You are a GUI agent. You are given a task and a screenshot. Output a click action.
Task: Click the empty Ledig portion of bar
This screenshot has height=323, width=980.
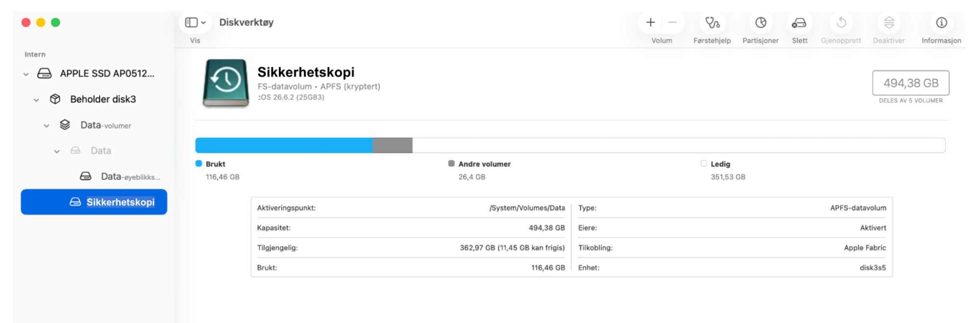[x=678, y=145]
